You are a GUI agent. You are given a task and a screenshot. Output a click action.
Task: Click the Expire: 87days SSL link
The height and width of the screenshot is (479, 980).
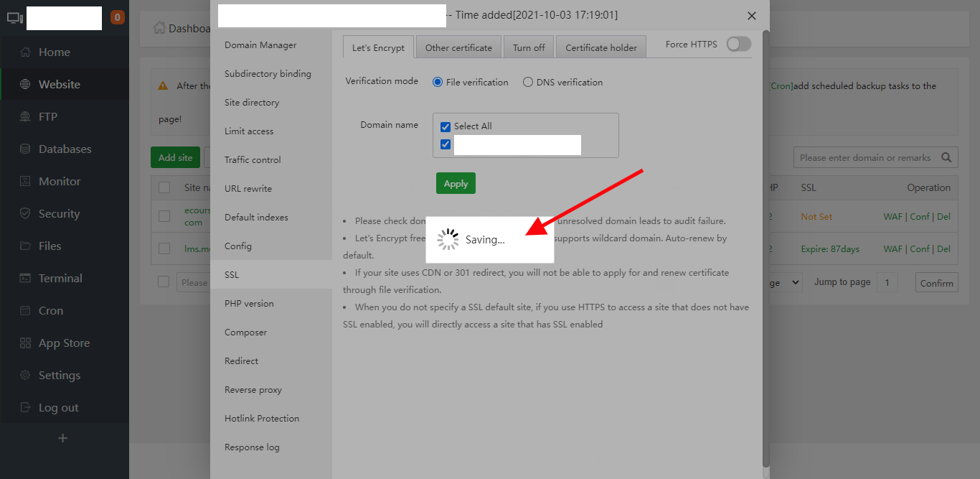coord(830,248)
